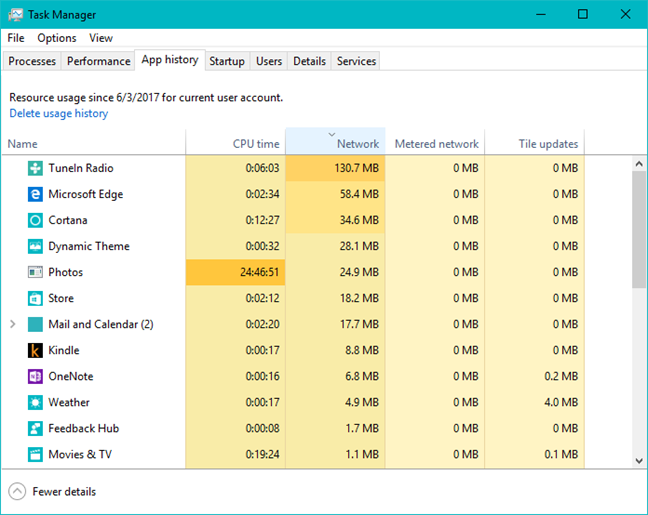The image size is (648, 515).
Task: Select the Photos row name
Action: point(66,272)
